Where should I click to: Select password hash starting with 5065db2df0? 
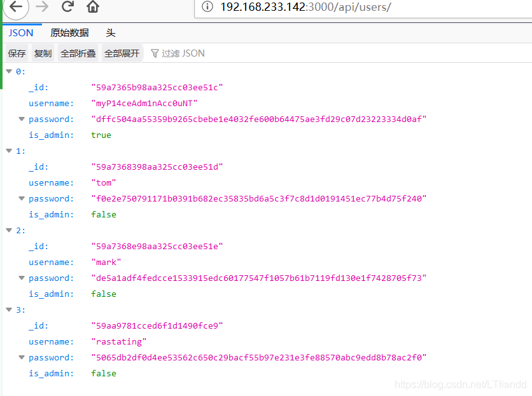click(259, 358)
